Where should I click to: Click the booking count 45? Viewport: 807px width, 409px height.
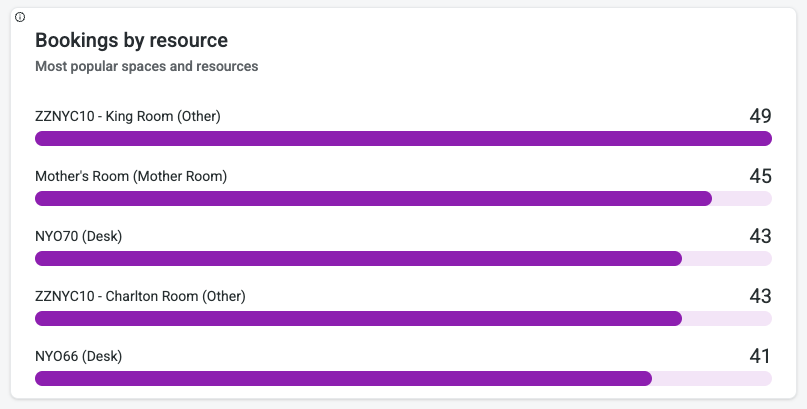click(760, 176)
